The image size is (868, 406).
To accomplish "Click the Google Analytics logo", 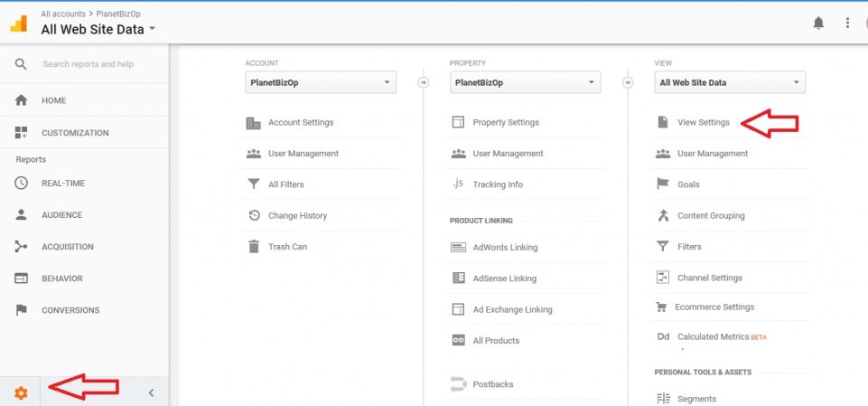I will pos(18,24).
